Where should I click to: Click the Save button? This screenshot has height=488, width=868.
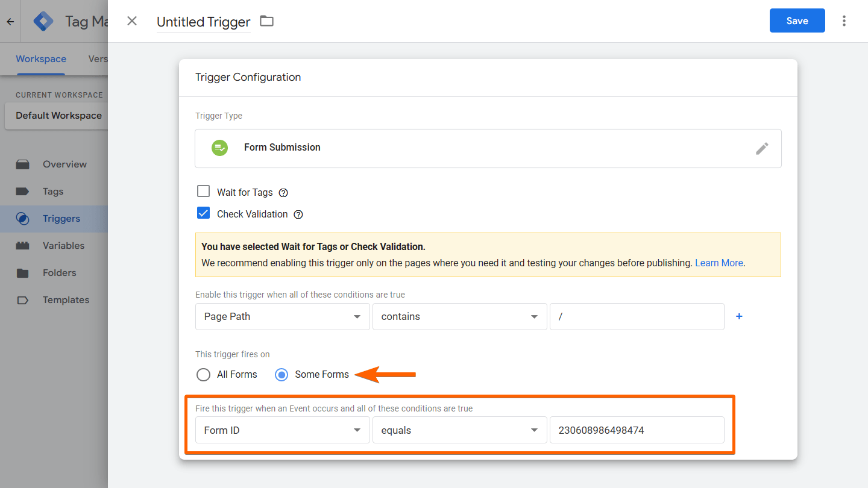pos(797,21)
